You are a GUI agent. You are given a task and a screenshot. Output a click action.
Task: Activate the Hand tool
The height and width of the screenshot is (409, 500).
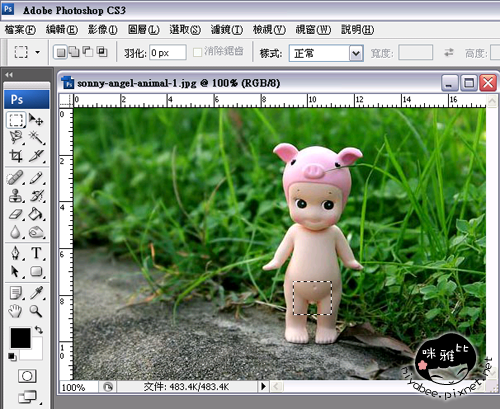(15, 311)
